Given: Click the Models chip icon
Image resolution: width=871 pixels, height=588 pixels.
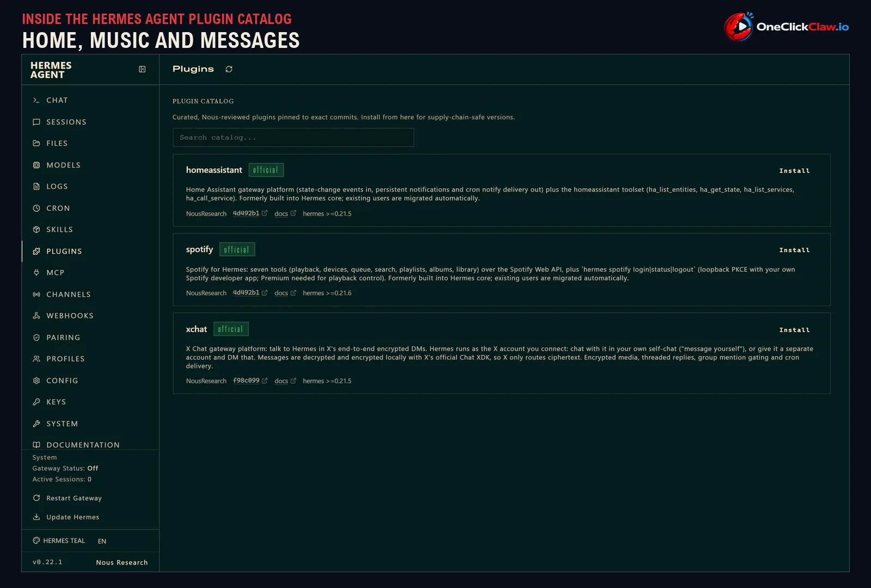Looking at the screenshot, I should (x=36, y=165).
